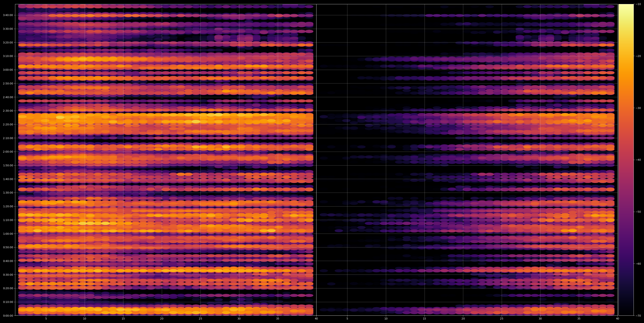
Task: Click the right plot's x-axis label 30
Action: [540, 319]
